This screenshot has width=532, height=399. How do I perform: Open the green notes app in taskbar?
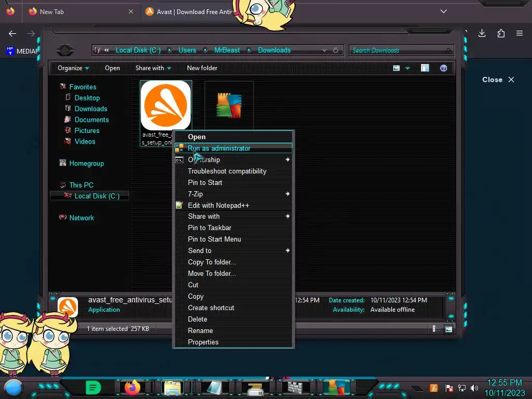click(x=94, y=388)
